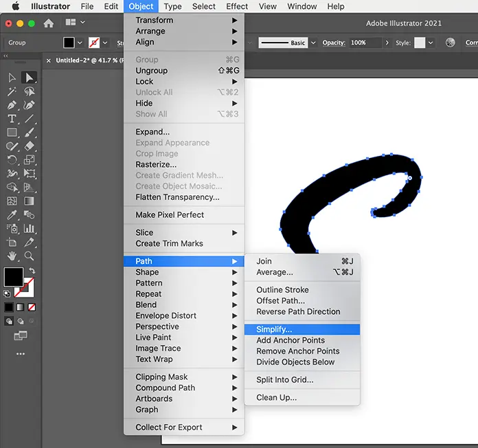Click the large black Fill swatch
The width and height of the screenshot is (478, 448).
(13, 277)
